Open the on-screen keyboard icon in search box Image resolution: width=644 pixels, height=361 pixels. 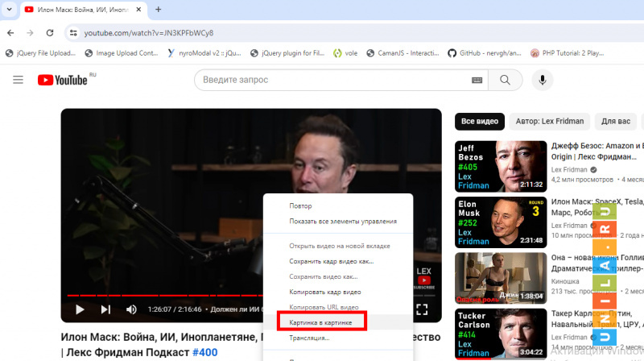pyautogui.click(x=477, y=80)
